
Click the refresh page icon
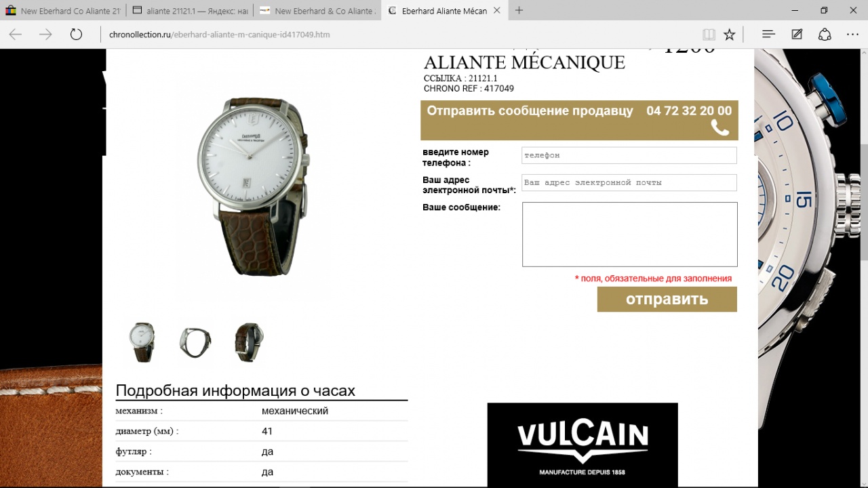pyautogui.click(x=76, y=35)
